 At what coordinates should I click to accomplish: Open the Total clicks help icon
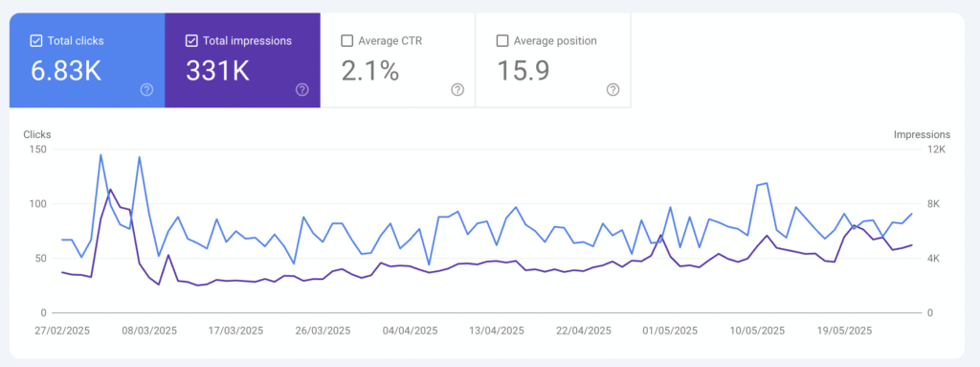(x=146, y=89)
